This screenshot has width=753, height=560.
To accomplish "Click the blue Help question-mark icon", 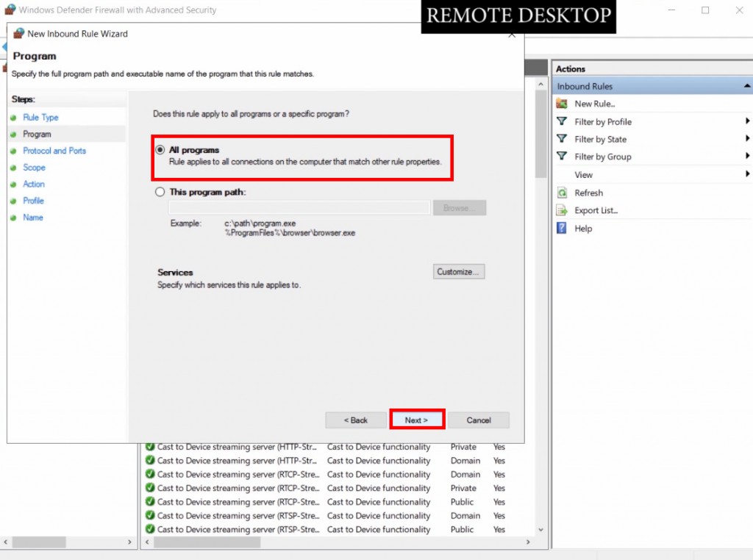I will click(561, 228).
